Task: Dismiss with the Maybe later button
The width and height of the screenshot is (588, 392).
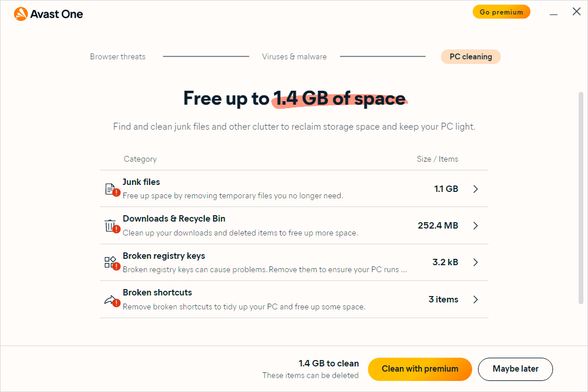Action: click(x=515, y=369)
